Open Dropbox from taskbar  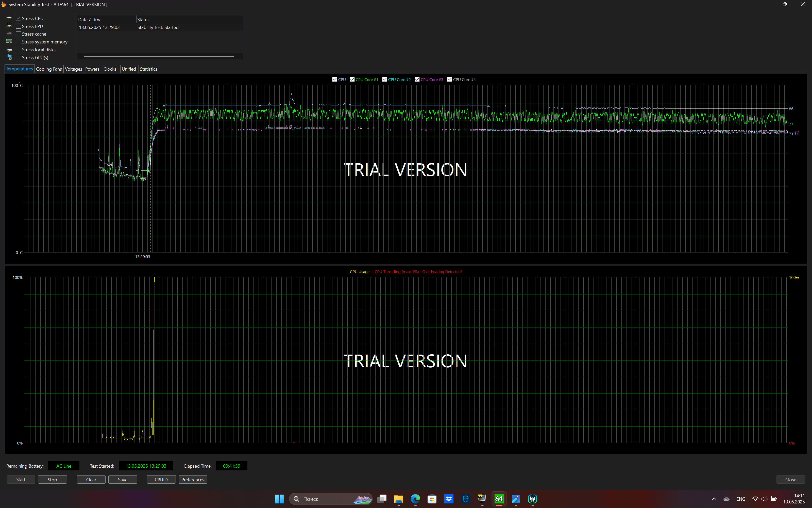coord(449,499)
